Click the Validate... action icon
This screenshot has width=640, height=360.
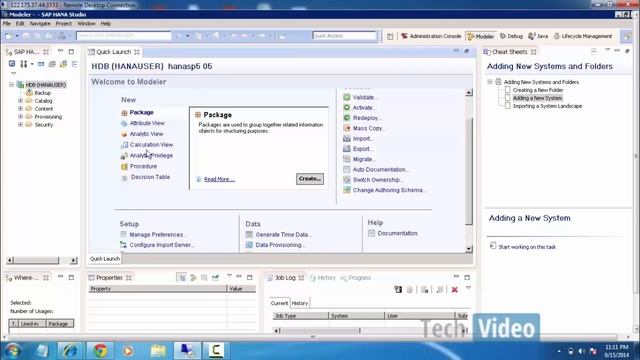[347, 97]
